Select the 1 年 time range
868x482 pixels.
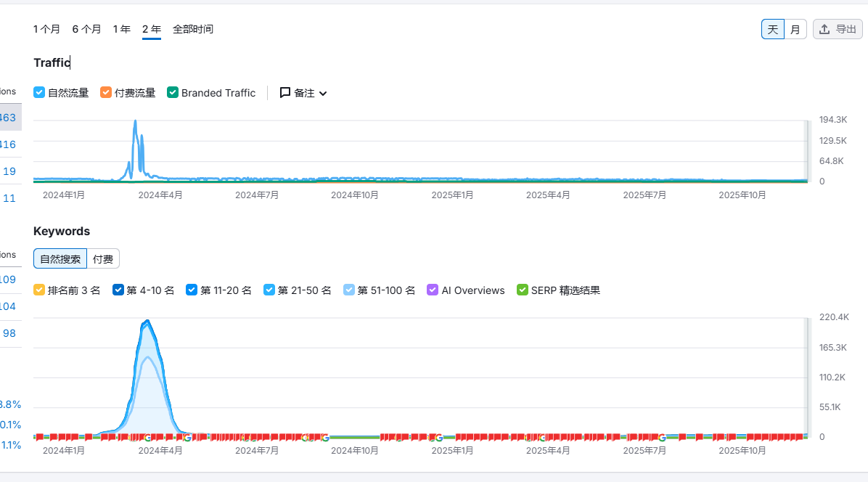[122, 29]
